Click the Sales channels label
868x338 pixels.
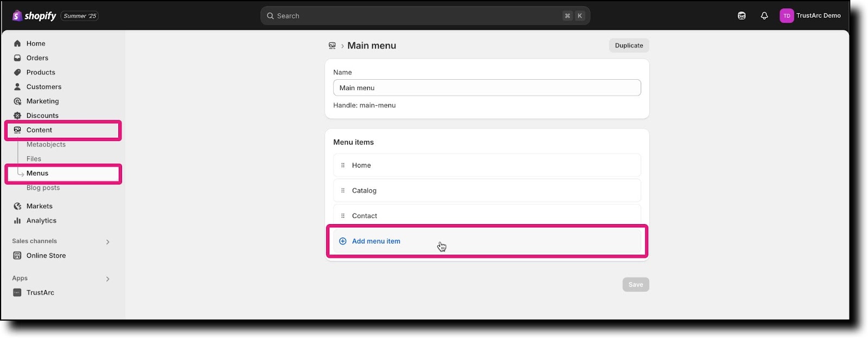coord(34,241)
